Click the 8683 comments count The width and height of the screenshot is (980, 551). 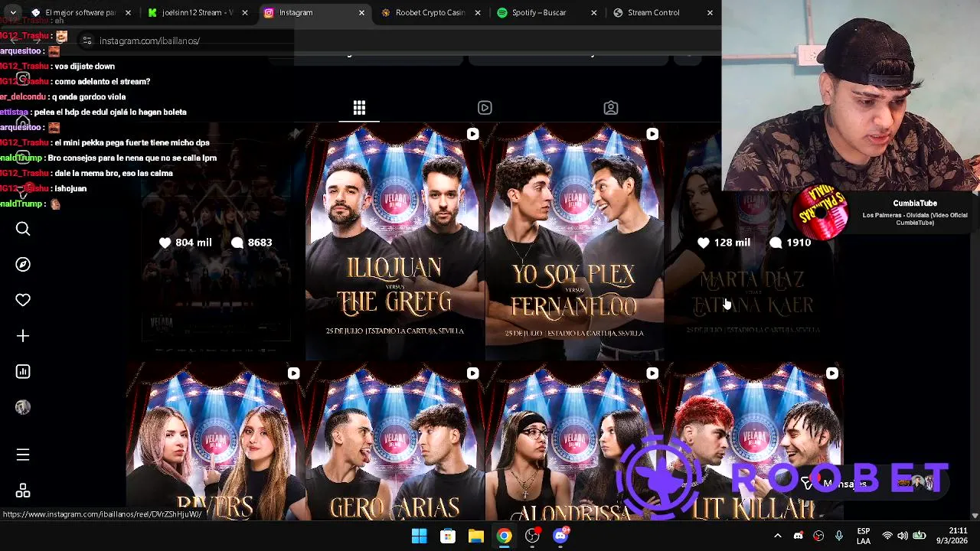click(x=252, y=243)
